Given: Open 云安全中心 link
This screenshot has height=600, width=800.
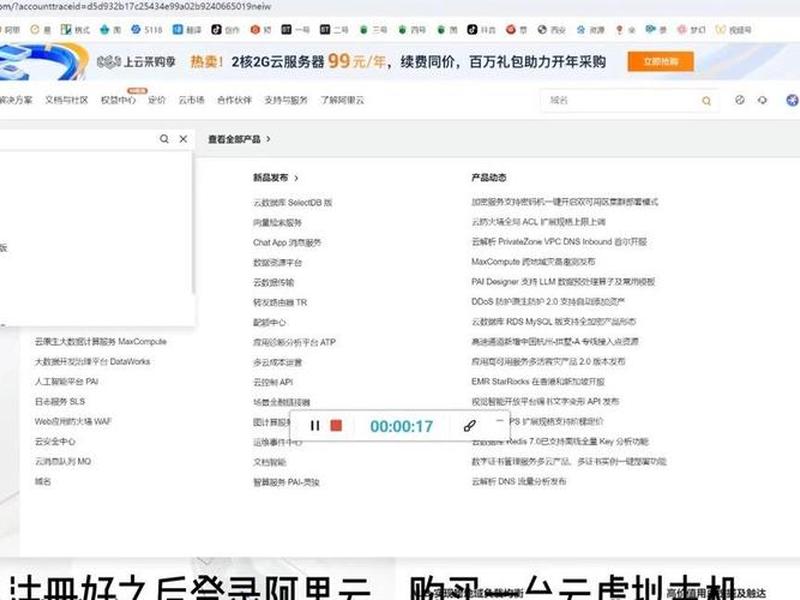Looking at the screenshot, I should tap(55, 441).
